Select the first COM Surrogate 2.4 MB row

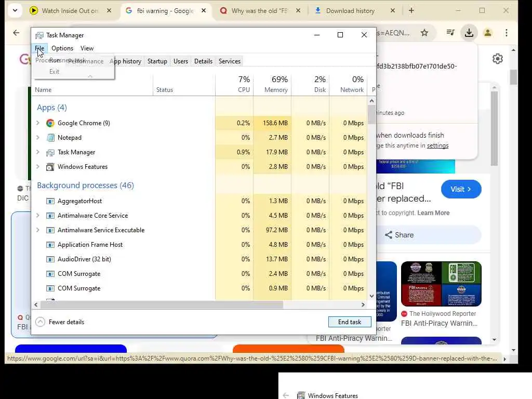coord(199,274)
